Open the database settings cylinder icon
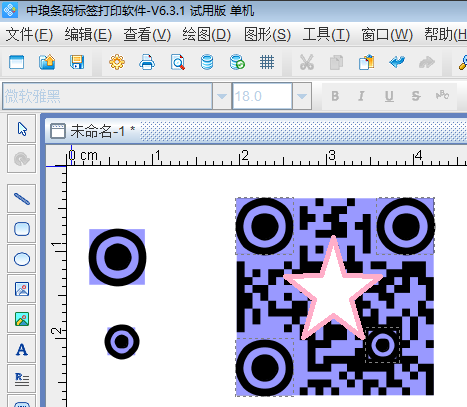 pyautogui.click(x=207, y=62)
